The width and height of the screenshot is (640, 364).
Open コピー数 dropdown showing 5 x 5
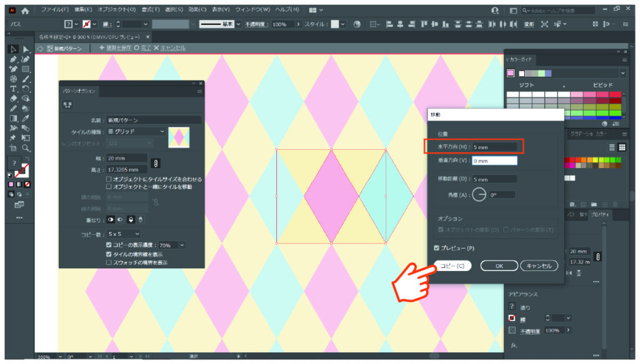[124, 234]
